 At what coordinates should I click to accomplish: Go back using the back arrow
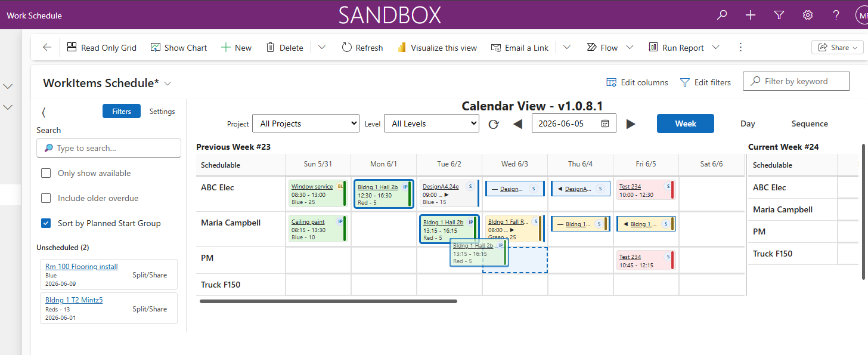[x=47, y=48]
